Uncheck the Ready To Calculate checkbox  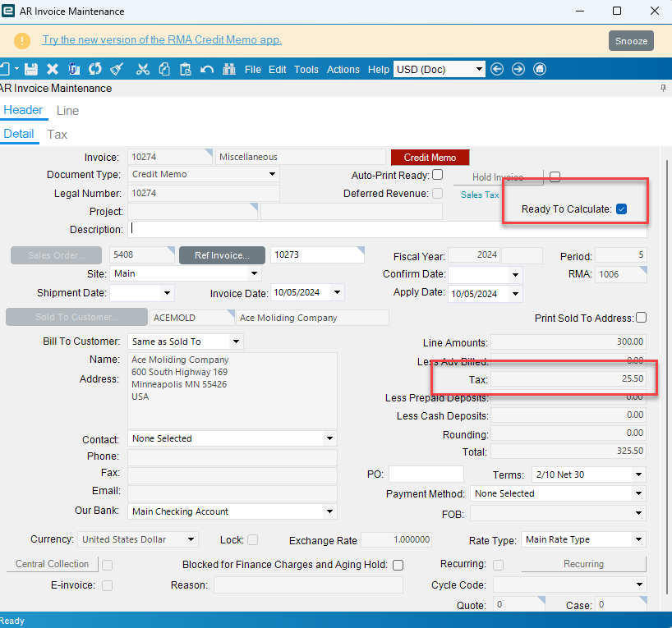[x=622, y=209]
